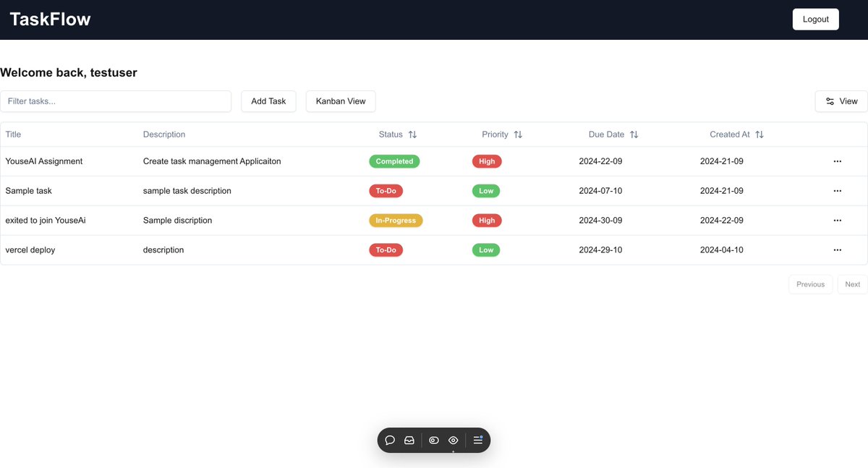Select the vercel deploy title cell

point(30,250)
